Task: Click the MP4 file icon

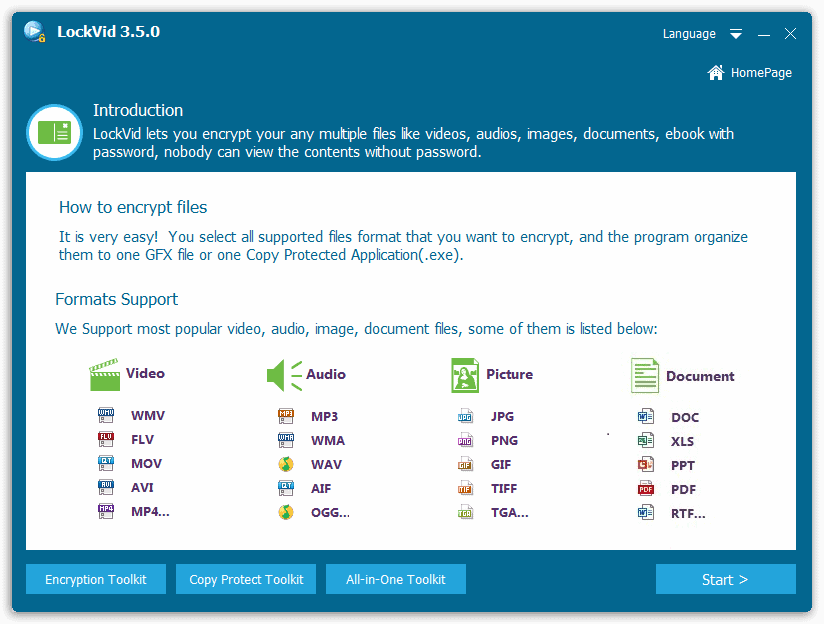Action: click(106, 512)
